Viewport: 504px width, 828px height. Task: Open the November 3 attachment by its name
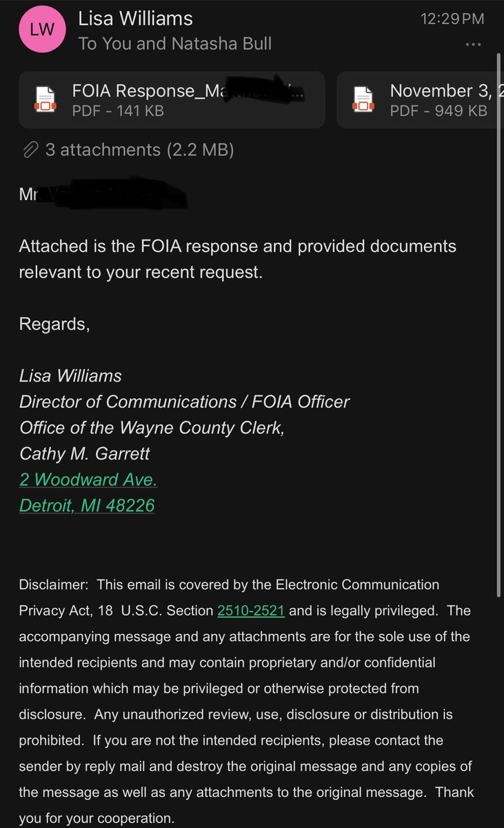pyautogui.click(x=437, y=90)
